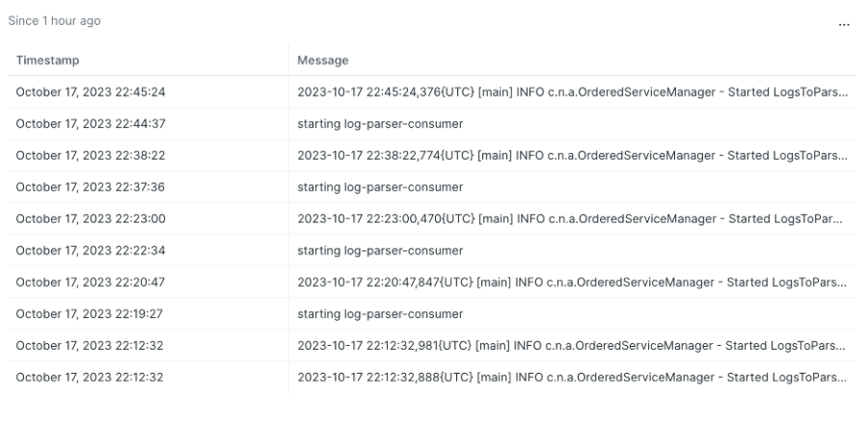This screenshot has width=868, height=421.
Task: Select the log message starting 22:45:24,376
Action: [572, 92]
